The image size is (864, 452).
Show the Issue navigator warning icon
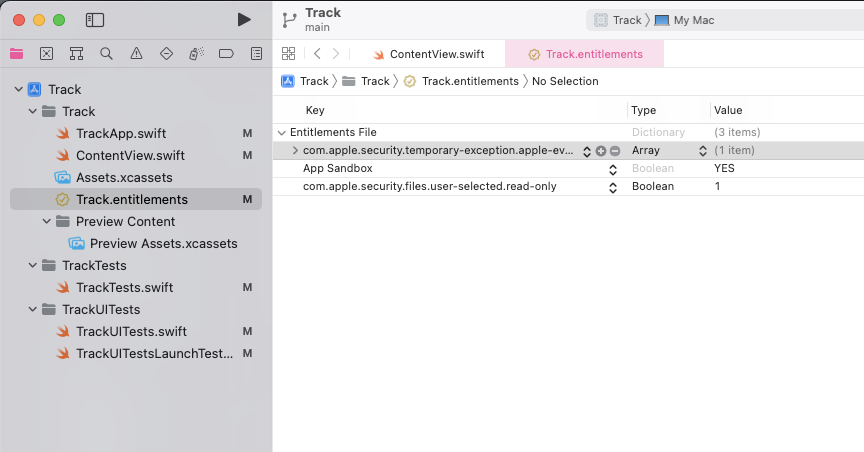point(136,53)
